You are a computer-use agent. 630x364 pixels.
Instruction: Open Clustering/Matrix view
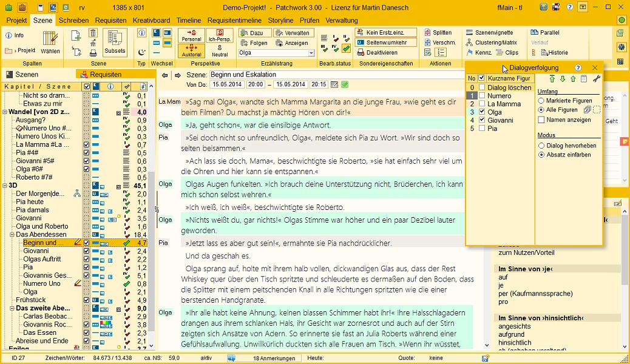pos(492,42)
